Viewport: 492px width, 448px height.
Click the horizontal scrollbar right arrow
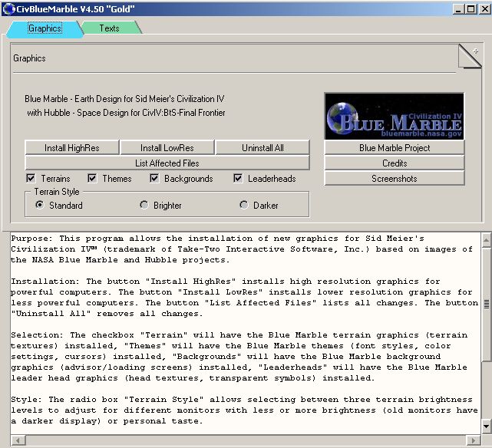click(473, 440)
